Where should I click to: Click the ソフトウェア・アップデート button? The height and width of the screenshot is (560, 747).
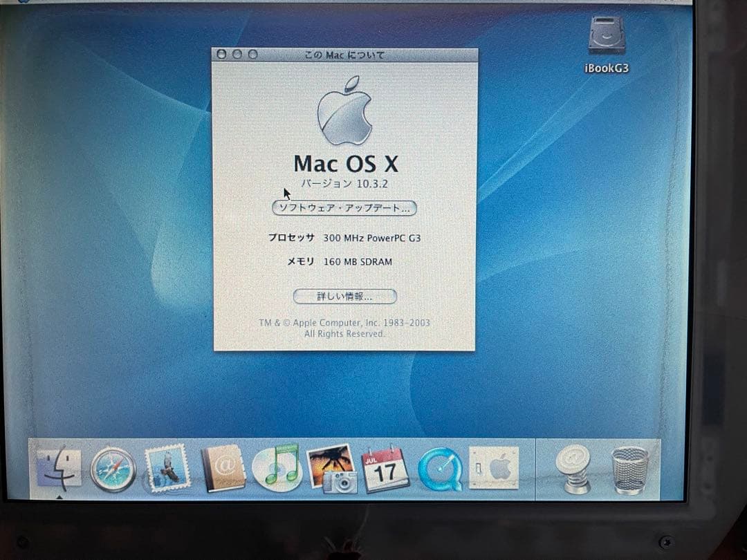click(344, 208)
